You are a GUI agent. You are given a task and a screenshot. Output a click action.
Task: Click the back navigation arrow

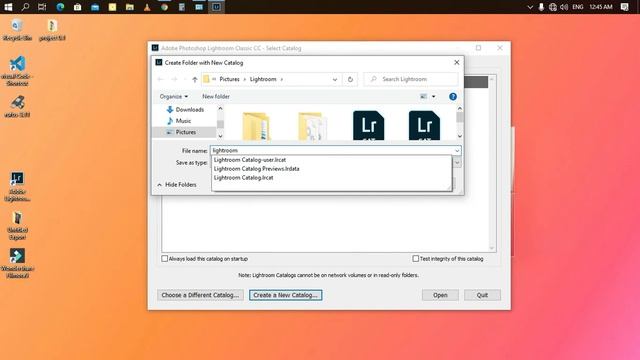160,79
